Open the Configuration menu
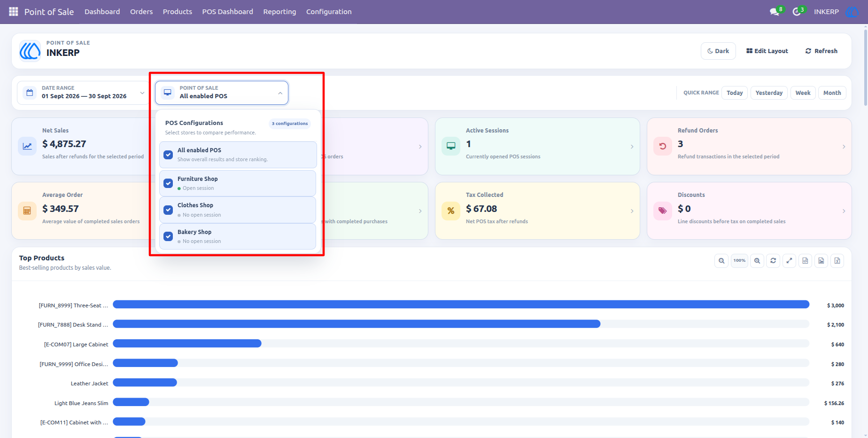This screenshot has width=868, height=438. click(x=329, y=12)
